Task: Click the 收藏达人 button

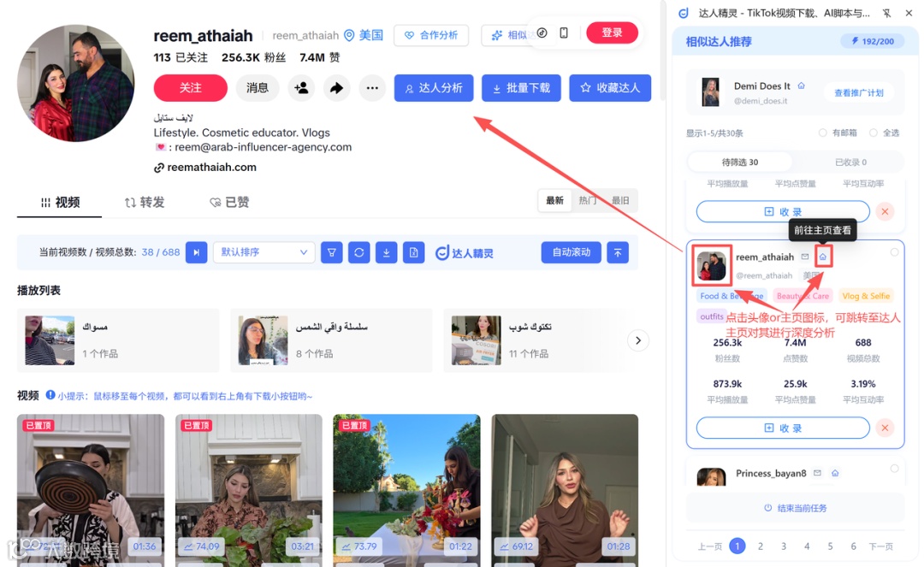Action: pyautogui.click(x=610, y=88)
